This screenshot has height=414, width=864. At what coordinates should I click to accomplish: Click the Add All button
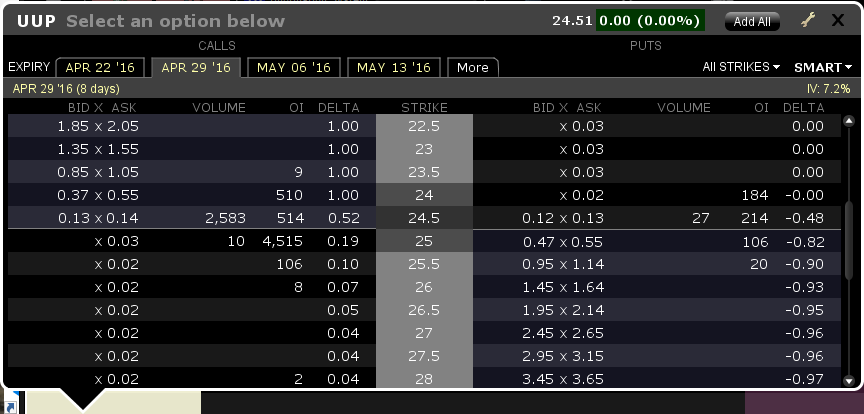752,21
